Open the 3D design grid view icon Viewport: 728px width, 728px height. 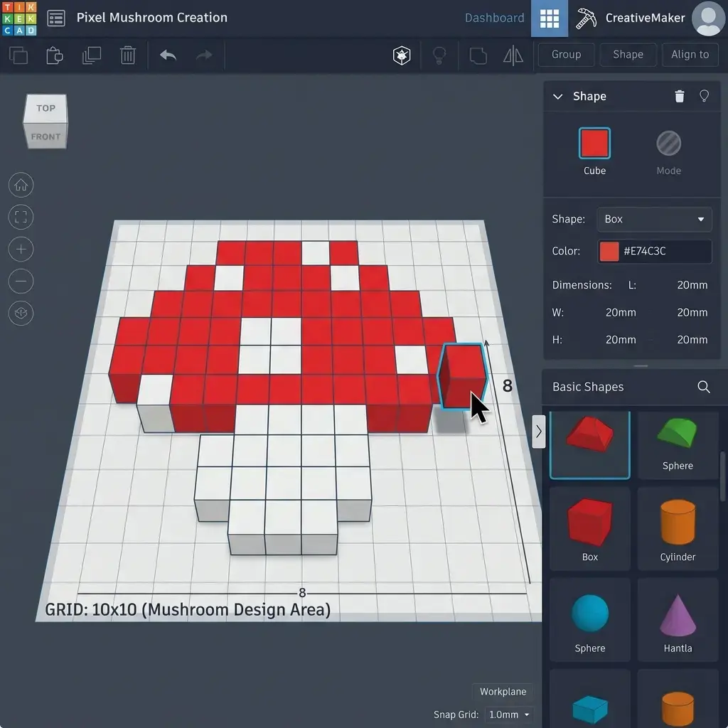tap(550, 18)
